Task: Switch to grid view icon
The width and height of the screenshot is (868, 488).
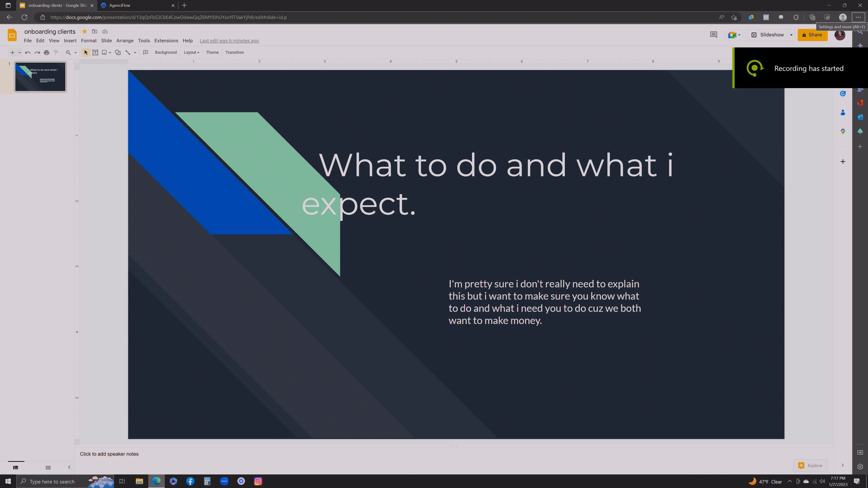Action: click(48, 467)
